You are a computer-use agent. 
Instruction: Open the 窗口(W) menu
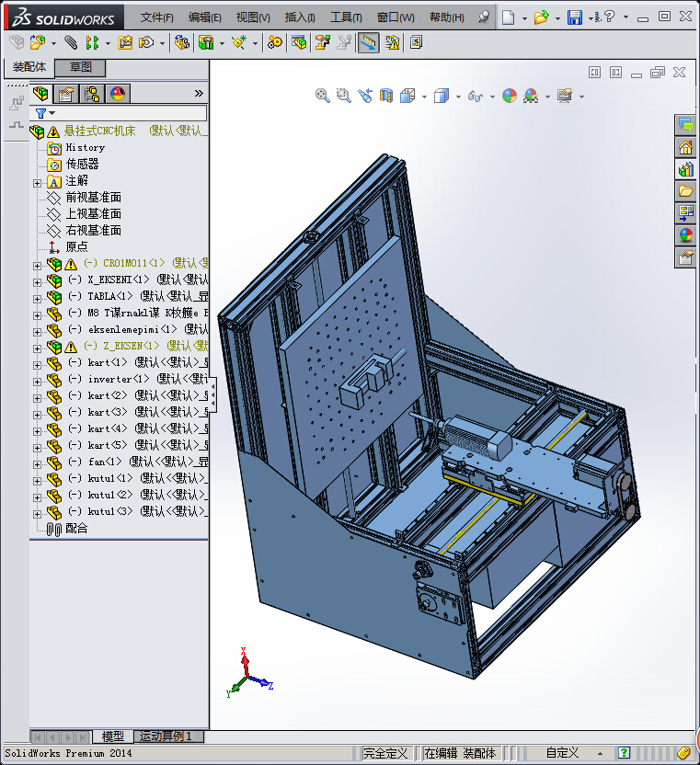(396, 17)
